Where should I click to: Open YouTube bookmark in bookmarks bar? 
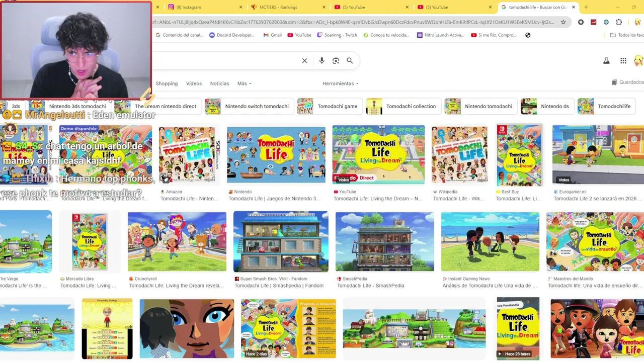pyautogui.click(x=299, y=35)
